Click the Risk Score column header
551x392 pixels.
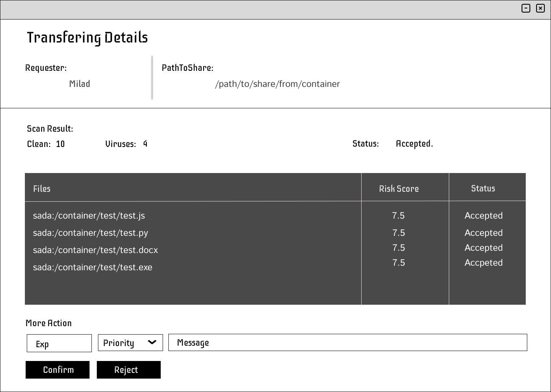pos(399,189)
